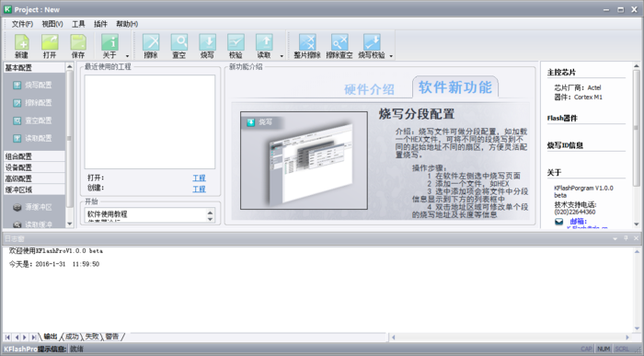Viewport: 644px width, 356px height.
Task: Click inside the 最近使用的工程 list box
Action: tap(150, 122)
